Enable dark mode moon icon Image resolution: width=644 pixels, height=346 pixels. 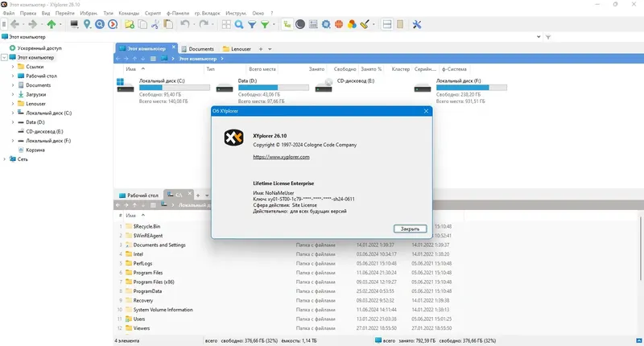pos(300,25)
